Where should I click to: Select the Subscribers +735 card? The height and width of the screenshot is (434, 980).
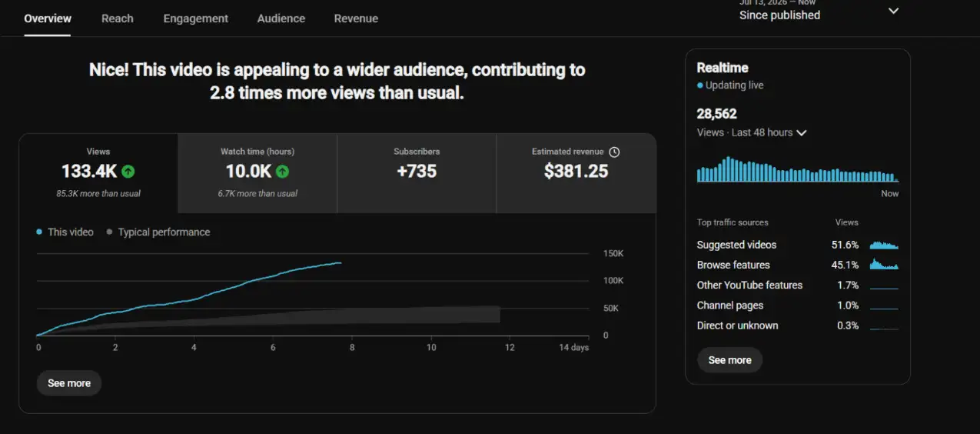click(x=417, y=173)
